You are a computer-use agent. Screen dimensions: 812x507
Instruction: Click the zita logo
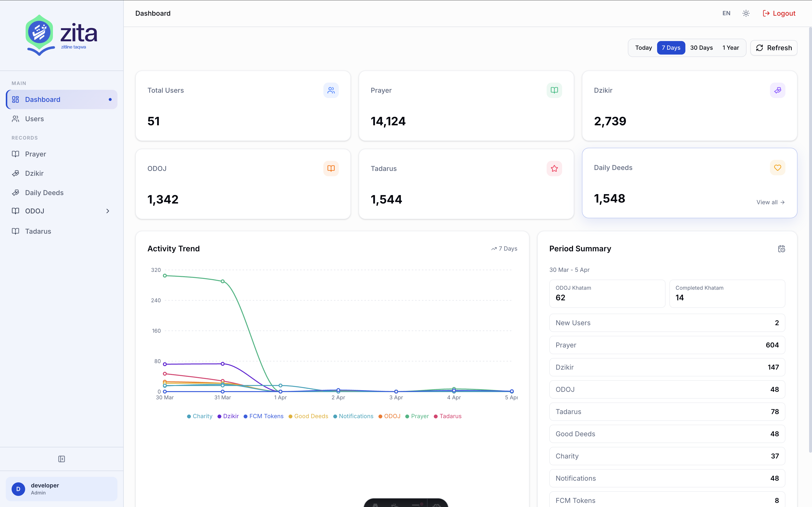coord(61,35)
